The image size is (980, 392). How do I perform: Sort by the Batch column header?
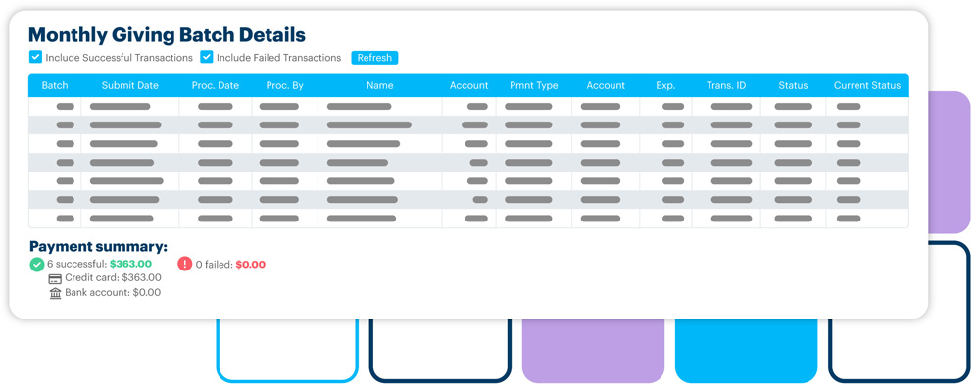tap(55, 85)
